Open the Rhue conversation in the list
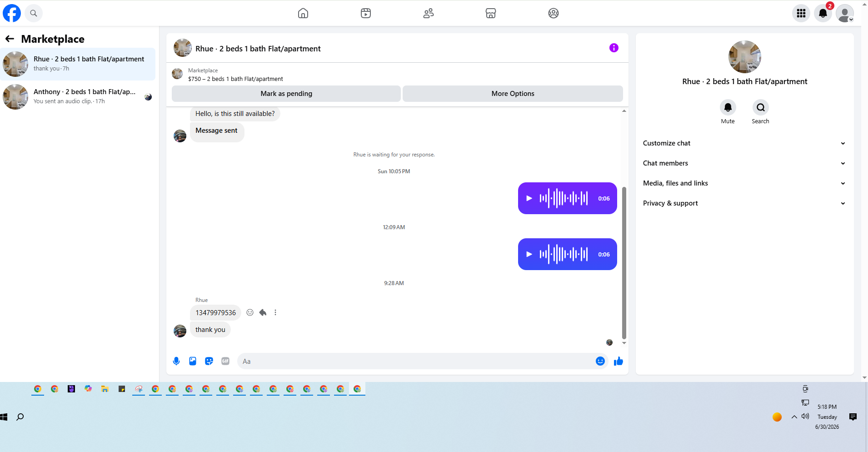Screen dimensions: 868x452 point(78,64)
